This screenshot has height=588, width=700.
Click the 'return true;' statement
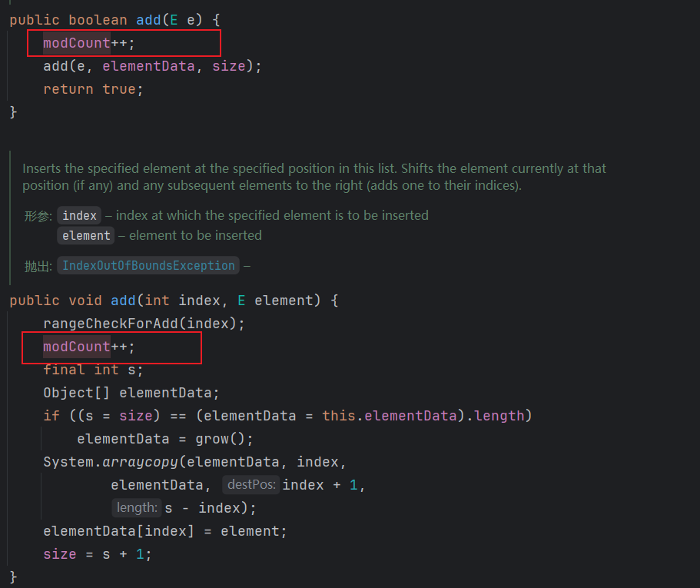tap(93, 89)
